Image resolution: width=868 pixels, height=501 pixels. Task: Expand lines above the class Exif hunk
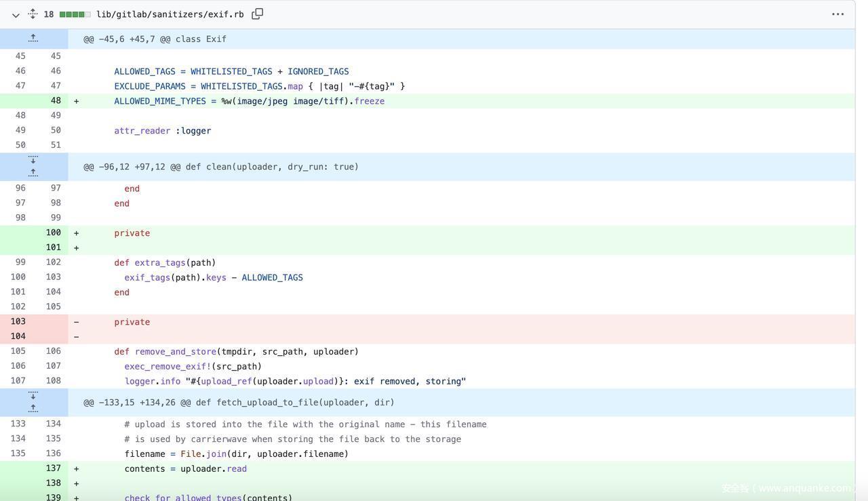[x=33, y=39]
